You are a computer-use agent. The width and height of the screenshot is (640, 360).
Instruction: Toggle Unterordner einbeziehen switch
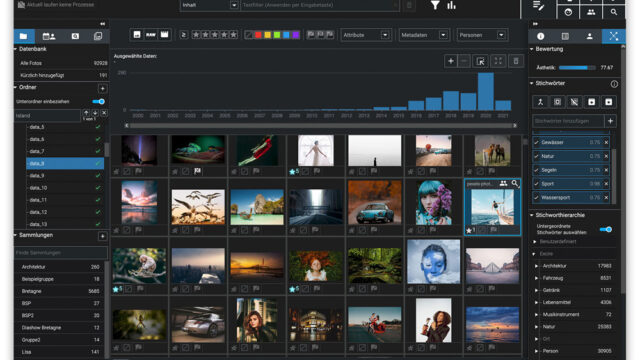click(98, 101)
